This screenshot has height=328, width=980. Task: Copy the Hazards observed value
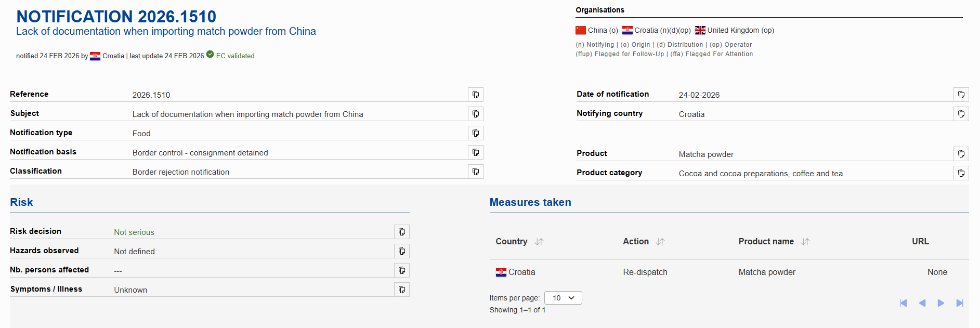coord(402,251)
